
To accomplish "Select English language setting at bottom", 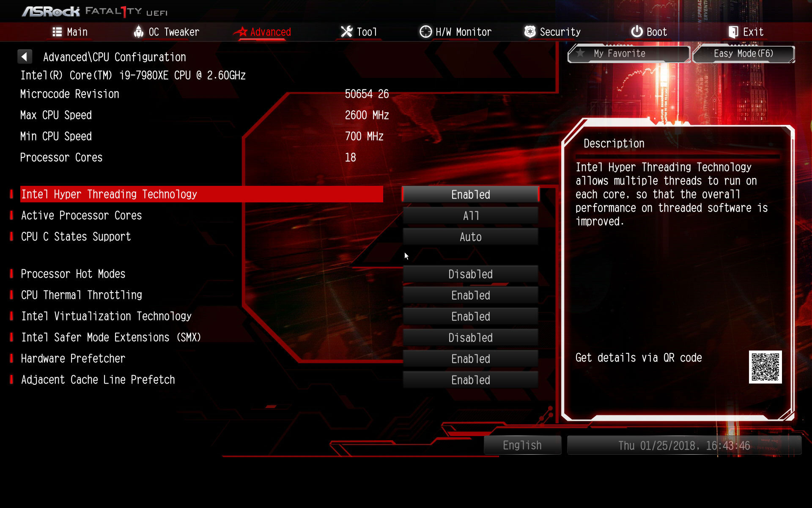I will pos(523,445).
